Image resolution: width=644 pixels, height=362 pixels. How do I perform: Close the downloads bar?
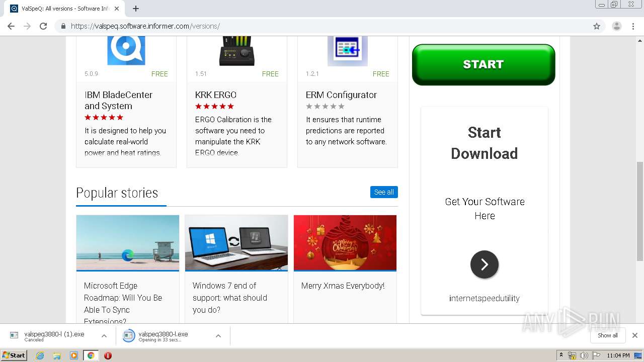(635, 335)
